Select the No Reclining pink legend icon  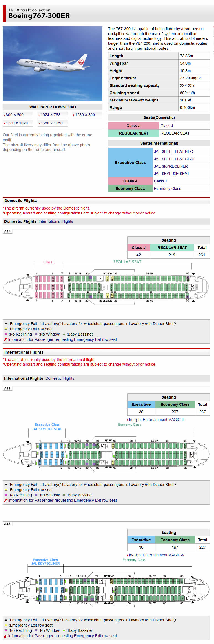click(x=6, y=334)
